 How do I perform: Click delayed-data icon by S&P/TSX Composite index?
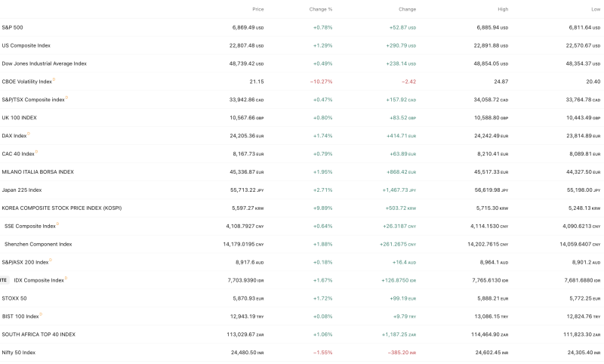pyautogui.click(x=67, y=97)
